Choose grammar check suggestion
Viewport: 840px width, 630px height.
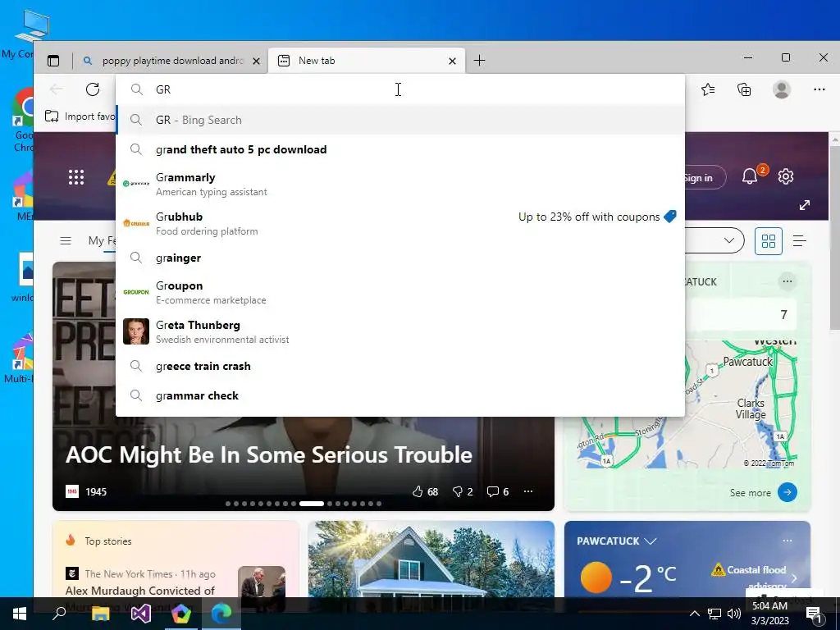pos(399,395)
